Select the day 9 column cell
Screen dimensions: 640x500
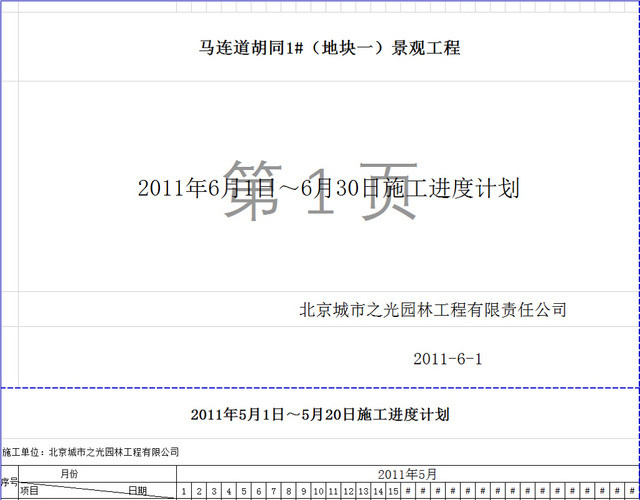point(304,491)
